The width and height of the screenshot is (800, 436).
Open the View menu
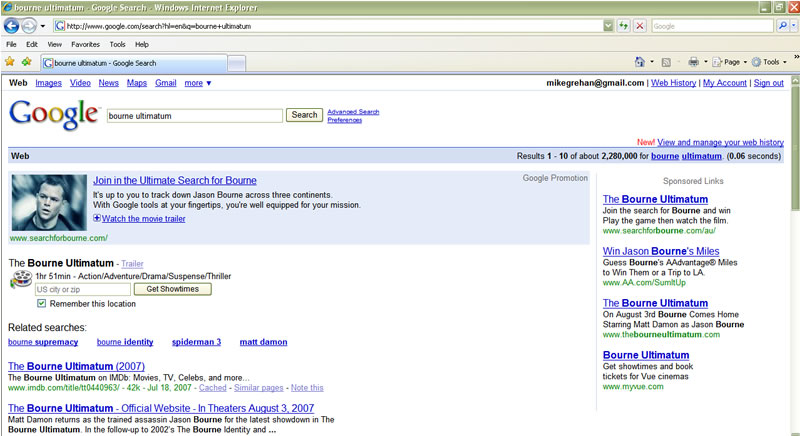tap(55, 44)
